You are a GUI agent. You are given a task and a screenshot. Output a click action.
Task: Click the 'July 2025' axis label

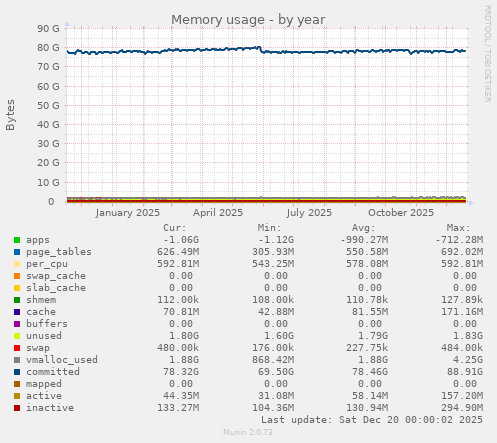(x=309, y=213)
